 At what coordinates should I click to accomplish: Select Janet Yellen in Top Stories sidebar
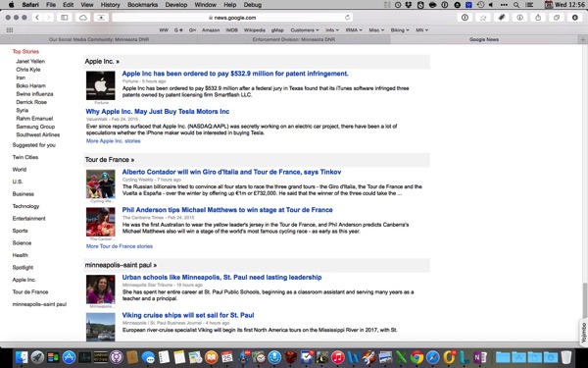30,61
